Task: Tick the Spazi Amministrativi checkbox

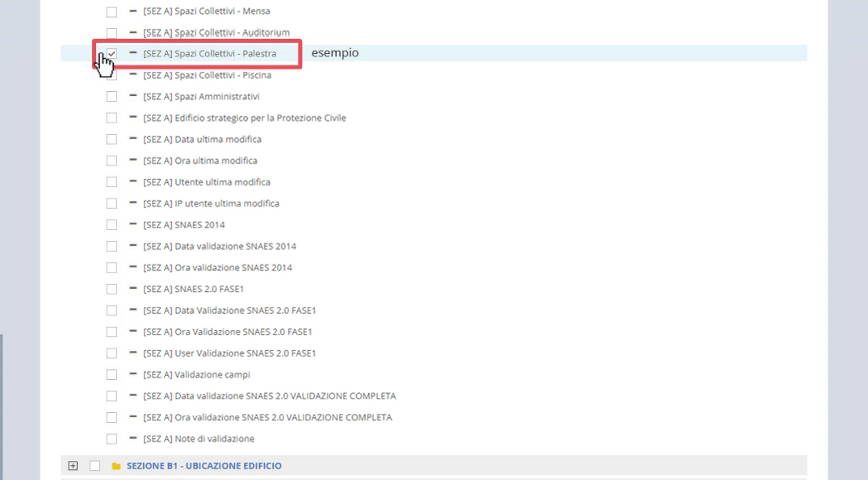Action: click(111, 97)
